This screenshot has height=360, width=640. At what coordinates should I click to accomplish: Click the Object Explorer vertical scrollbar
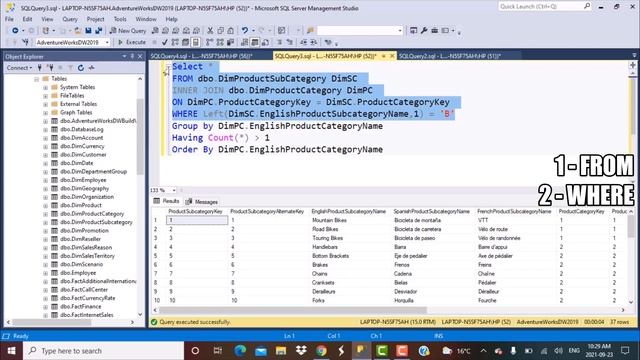pyautogui.click(x=140, y=137)
